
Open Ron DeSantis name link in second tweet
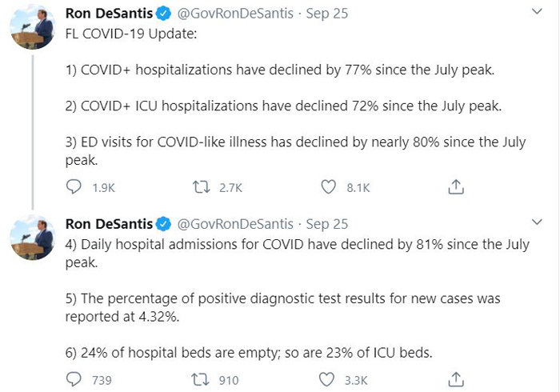[109, 224]
